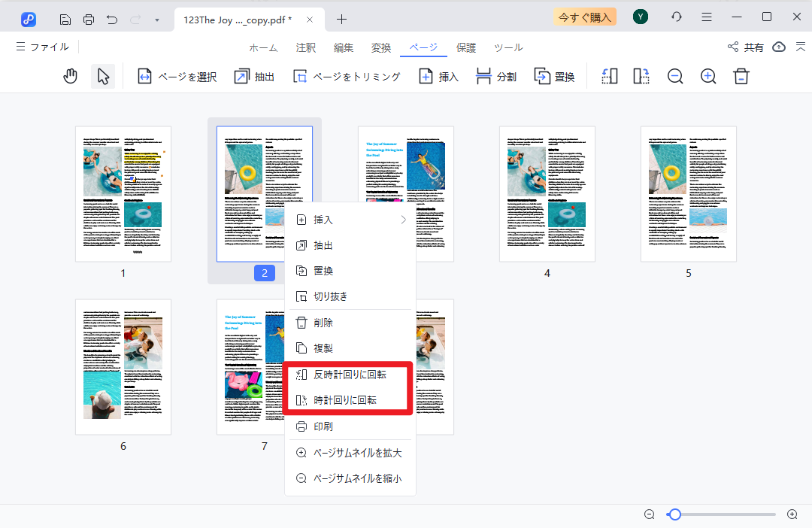
Task: Open quick access toolbar dropdown arrow
Action: pyautogui.click(x=157, y=20)
